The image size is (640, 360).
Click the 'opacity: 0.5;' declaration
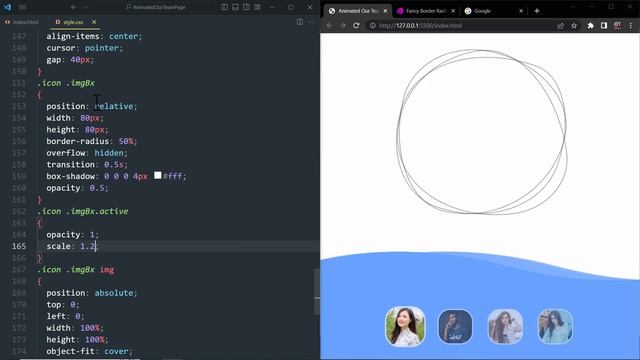[77, 188]
